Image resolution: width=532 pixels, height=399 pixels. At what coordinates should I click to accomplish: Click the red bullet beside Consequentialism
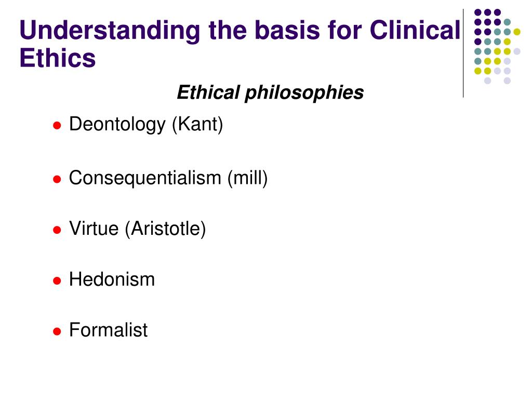[57, 179]
